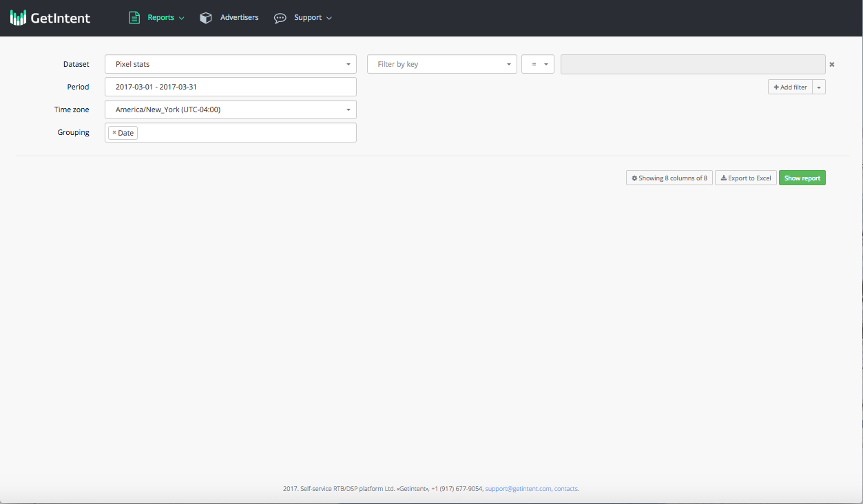Click the Support chat bubble icon
The width and height of the screenshot is (863, 504).
280,18
